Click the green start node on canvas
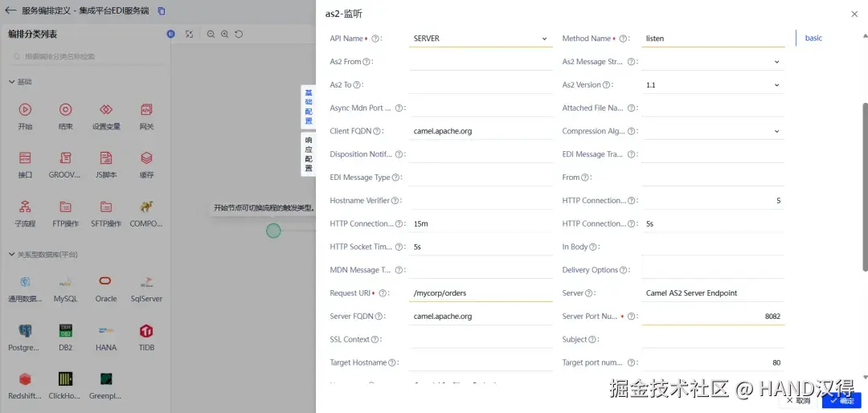Screen dimensions: 868x413 [273, 231]
